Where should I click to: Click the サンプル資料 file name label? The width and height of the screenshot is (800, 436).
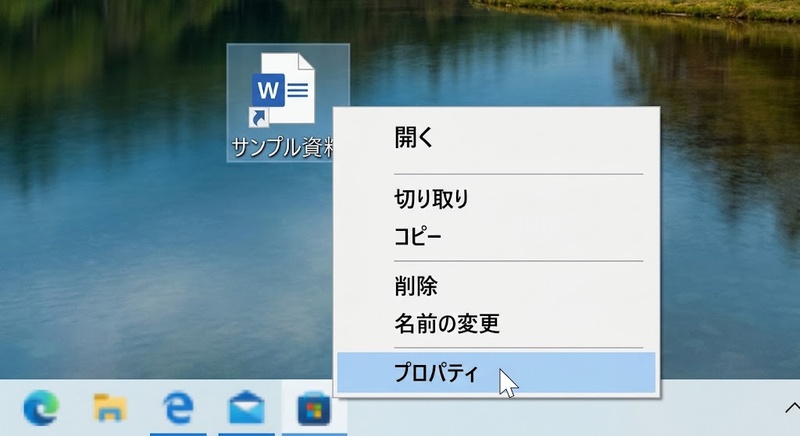tap(282, 147)
